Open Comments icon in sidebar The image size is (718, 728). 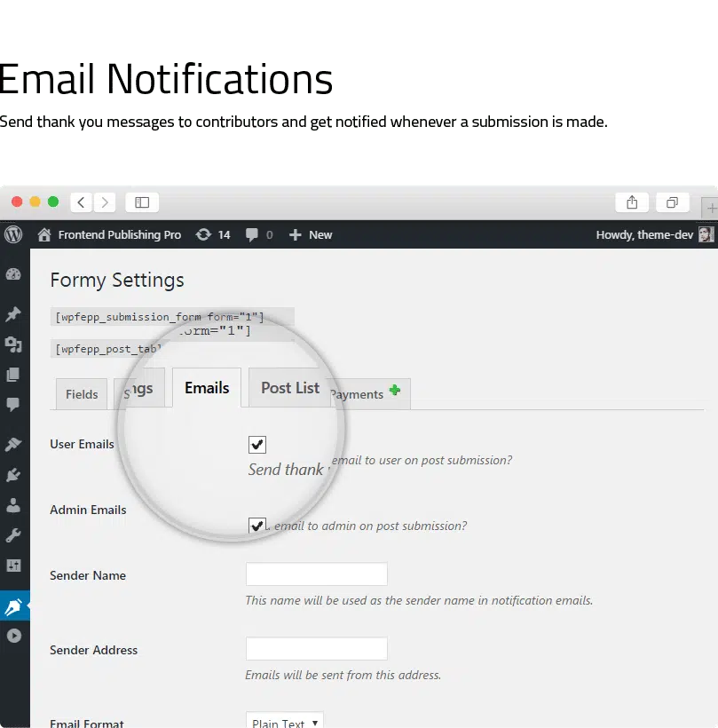click(x=13, y=404)
